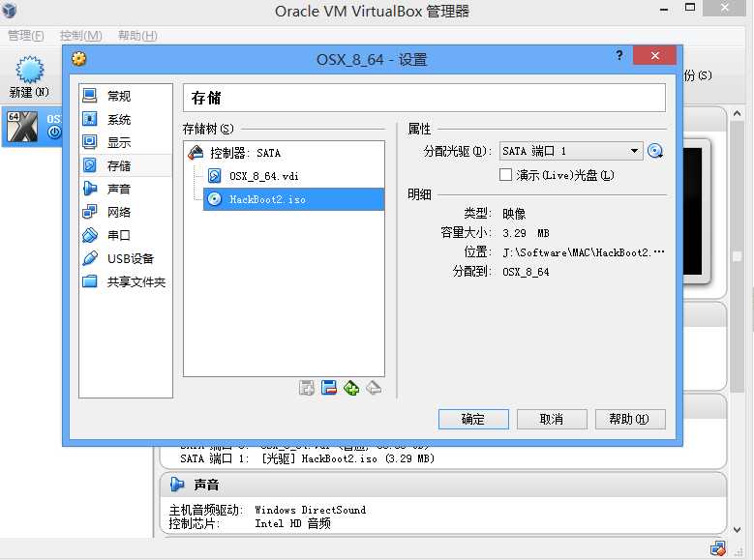Open the 系统 (System) settings category
This screenshot has height=560, width=754.
click(126, 119)
